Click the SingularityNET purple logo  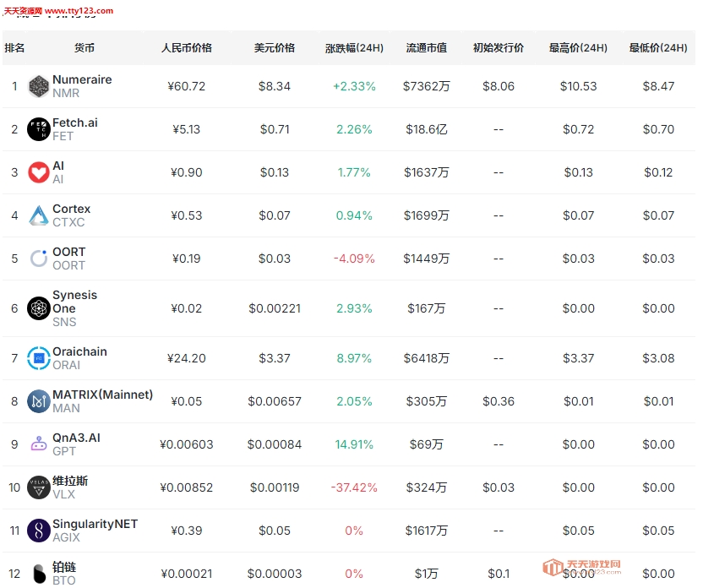[x=39, y=531]
